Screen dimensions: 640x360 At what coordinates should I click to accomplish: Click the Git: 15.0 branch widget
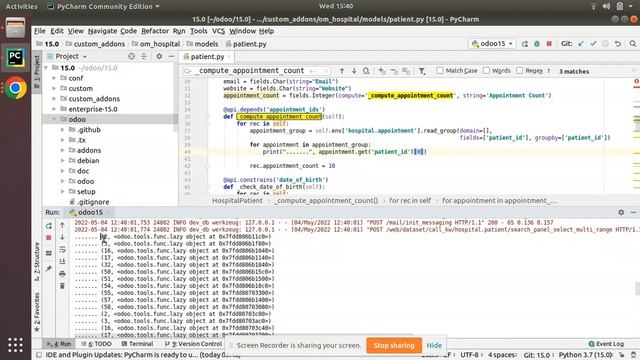(537, 355)
